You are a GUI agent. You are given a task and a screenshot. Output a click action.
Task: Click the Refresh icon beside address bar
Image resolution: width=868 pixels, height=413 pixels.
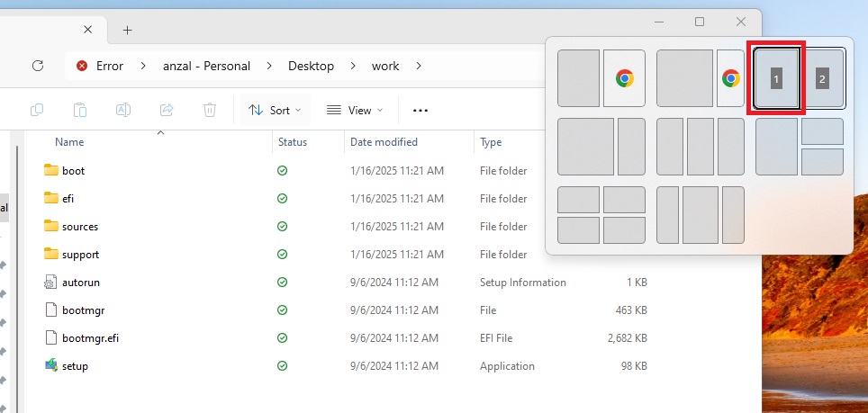[38, 66]
